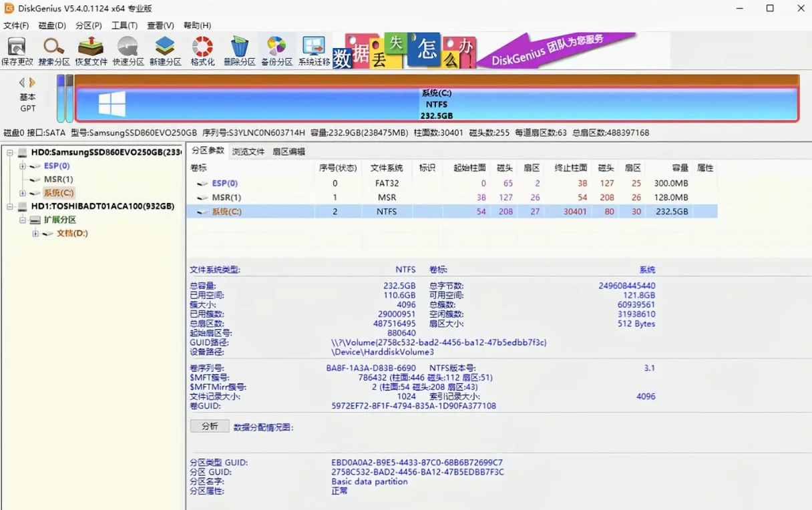Image resolution: width=812 pixels, height=510 pixels.
Task: Select MSR(1) in the disk tree
Action: click(x=58, y=179)
